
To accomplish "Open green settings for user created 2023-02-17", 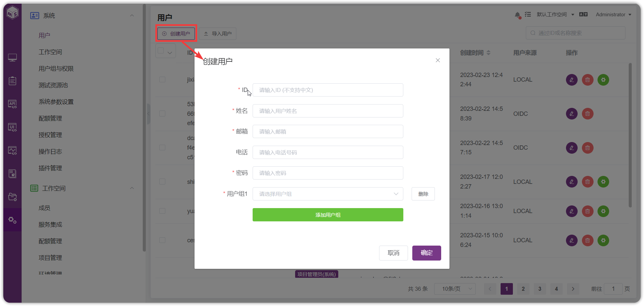I will pos(604,182).
